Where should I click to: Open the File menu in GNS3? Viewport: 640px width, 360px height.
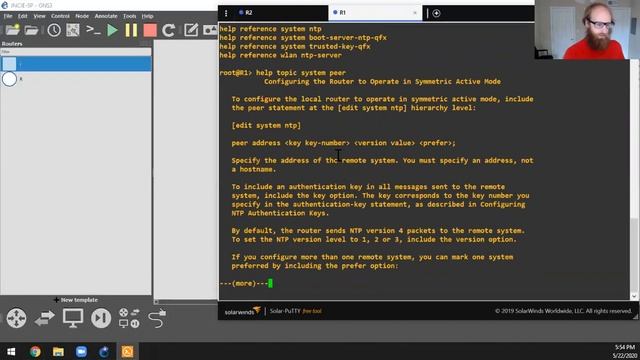(x=8, y=16)
